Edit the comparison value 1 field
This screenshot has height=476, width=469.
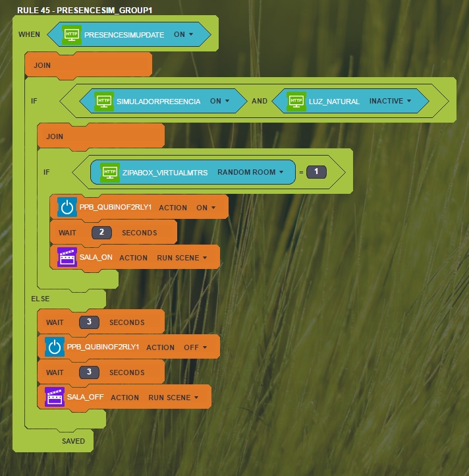[316, 172]
